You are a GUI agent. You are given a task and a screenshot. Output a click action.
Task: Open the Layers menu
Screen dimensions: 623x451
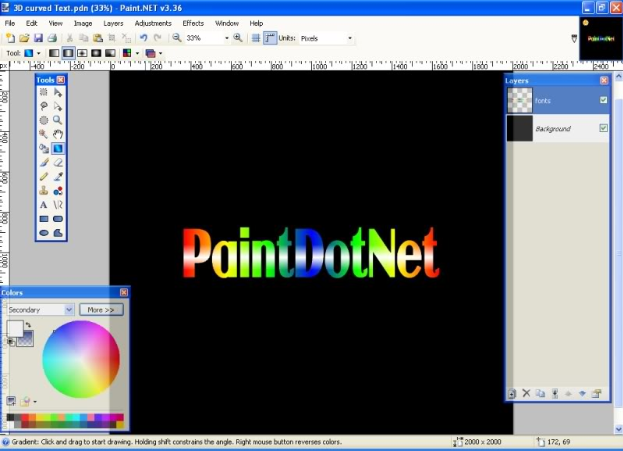(113, 23)
